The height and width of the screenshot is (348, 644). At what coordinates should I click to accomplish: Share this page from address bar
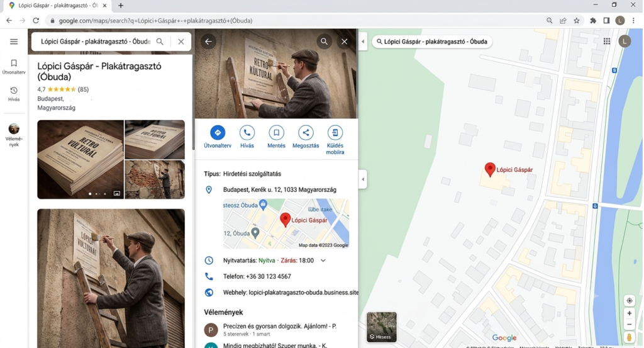point(563,21)
